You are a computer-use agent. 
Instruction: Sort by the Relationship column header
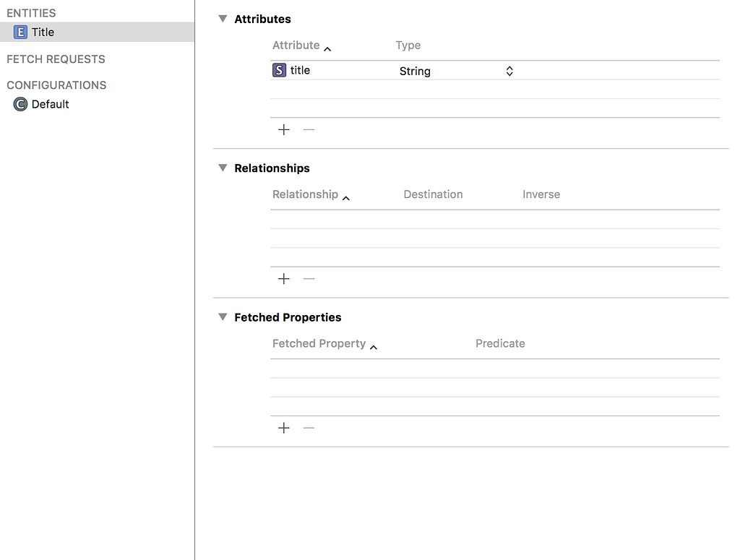305,194
